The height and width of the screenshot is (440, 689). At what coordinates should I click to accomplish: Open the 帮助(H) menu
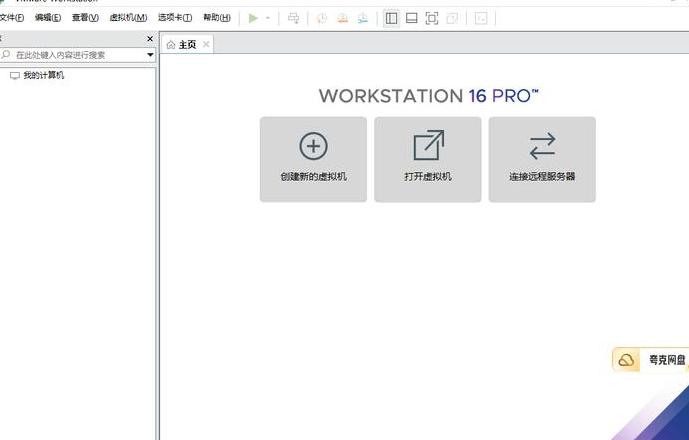[x=217, y=18]
